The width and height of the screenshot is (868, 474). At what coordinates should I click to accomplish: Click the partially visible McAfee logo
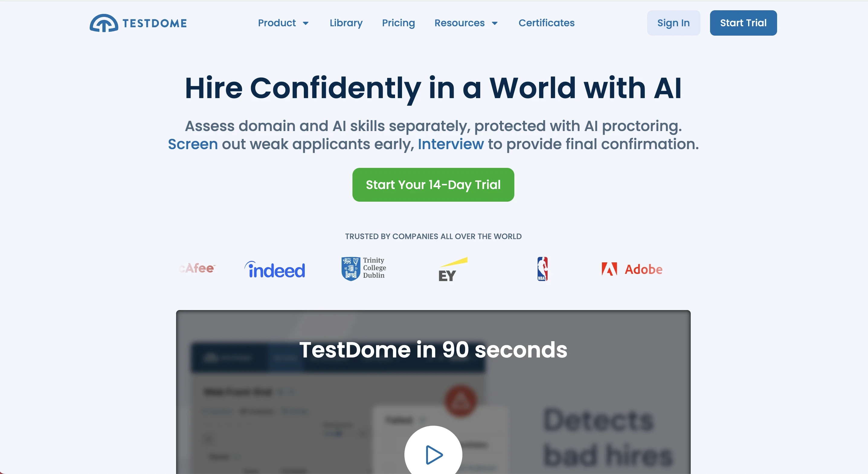tap(198, 268)
